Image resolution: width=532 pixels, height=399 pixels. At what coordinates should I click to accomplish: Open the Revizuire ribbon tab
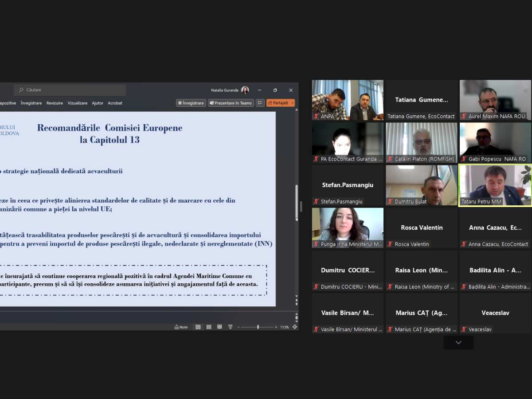tap(55, 103)
